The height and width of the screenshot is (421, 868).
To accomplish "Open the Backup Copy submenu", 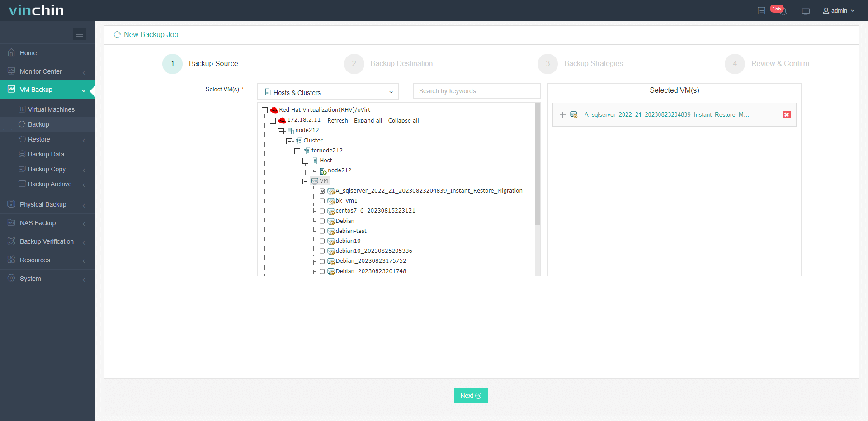I will [47, 169].
